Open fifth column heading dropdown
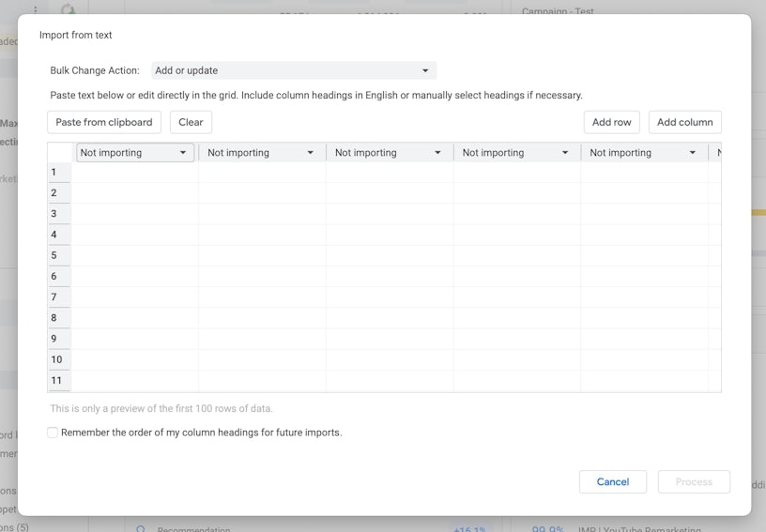 coord(644,153)
